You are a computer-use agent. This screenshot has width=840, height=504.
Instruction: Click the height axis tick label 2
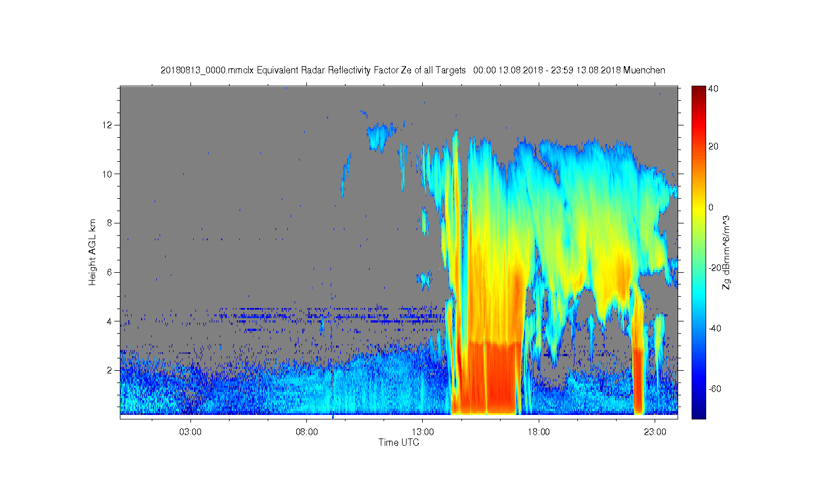point(110,370)
